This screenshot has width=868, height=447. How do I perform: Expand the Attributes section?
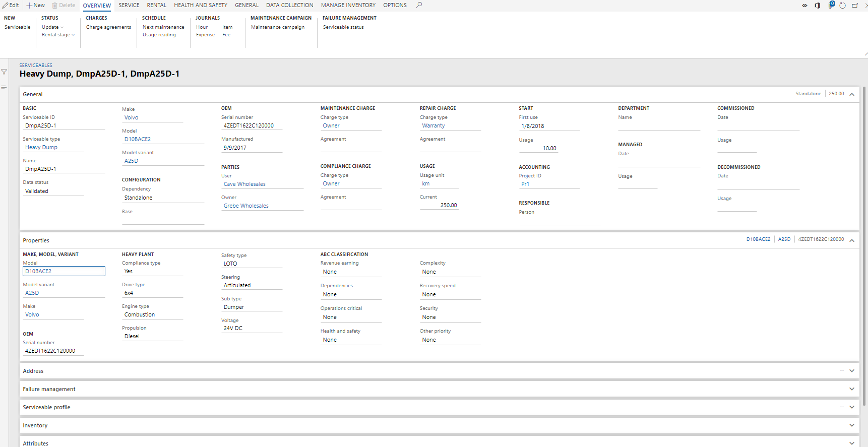point(852,443)
